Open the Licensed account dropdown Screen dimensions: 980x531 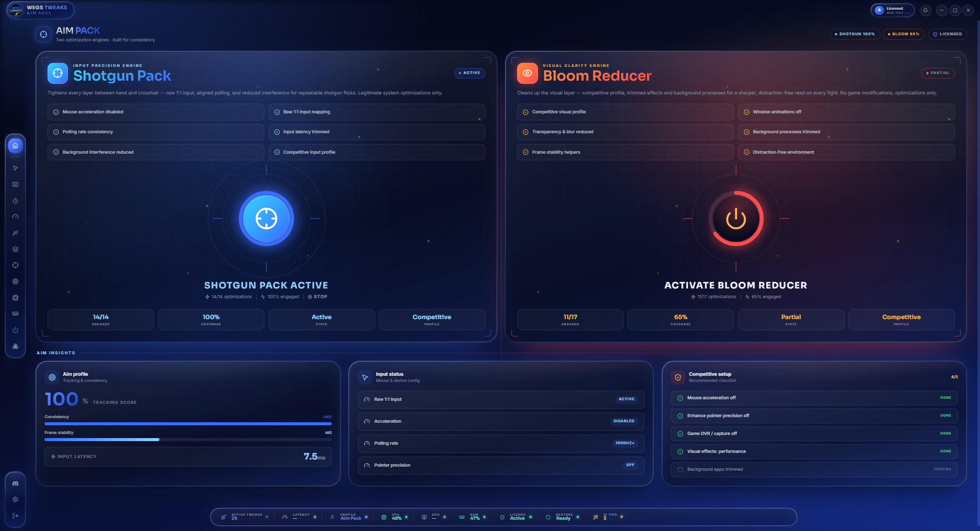coord(892,10)
